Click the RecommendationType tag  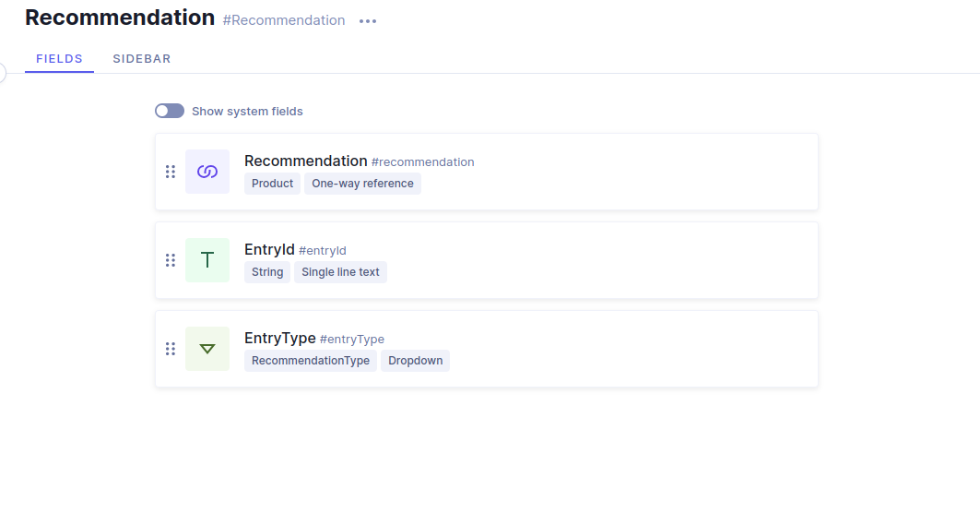pos(311,361)
